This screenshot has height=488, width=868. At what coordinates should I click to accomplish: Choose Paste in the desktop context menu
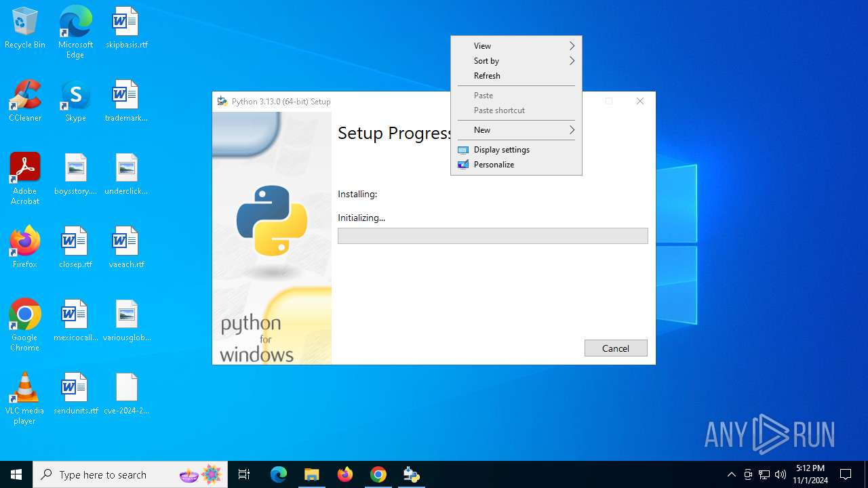tap(516, 96)
